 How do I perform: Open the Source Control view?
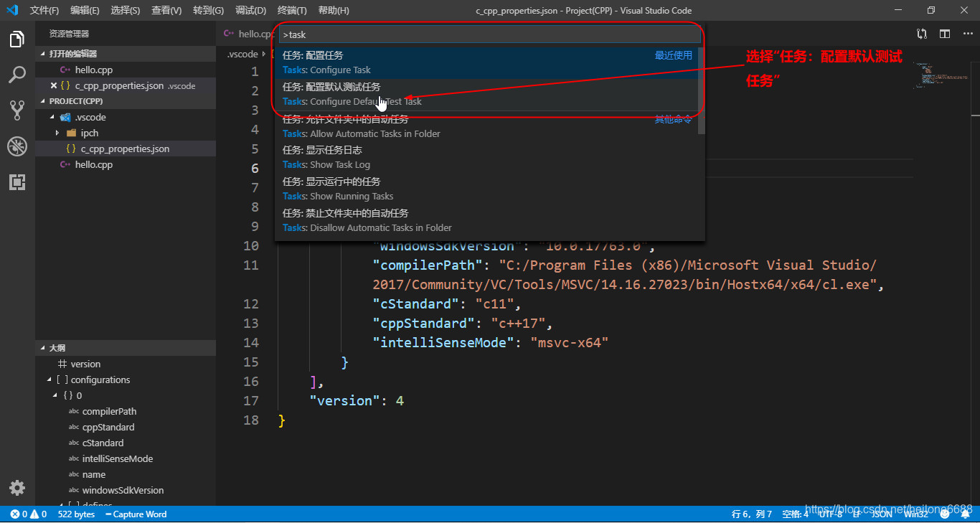pos(17,110)
